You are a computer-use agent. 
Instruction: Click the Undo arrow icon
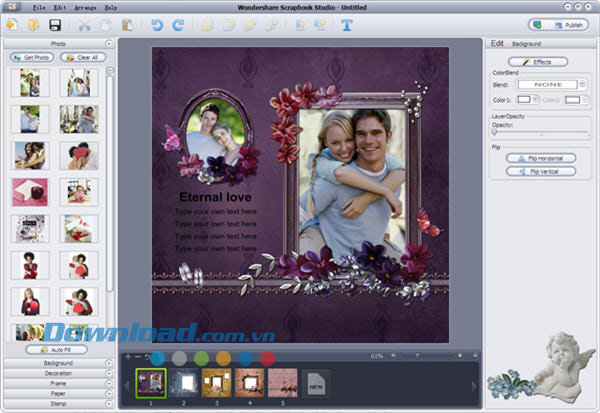tap(157, 24)
